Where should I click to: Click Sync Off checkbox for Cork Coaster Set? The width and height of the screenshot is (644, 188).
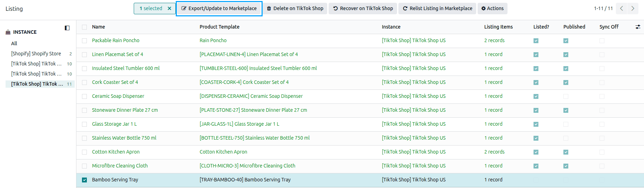[x=602, y=83]
